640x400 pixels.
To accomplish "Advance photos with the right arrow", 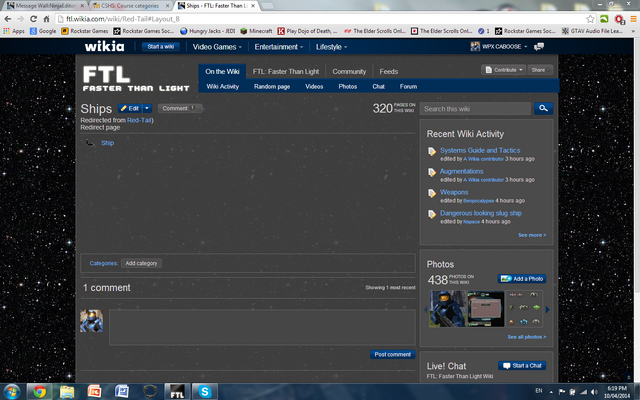I will click(x=548, y=310).
